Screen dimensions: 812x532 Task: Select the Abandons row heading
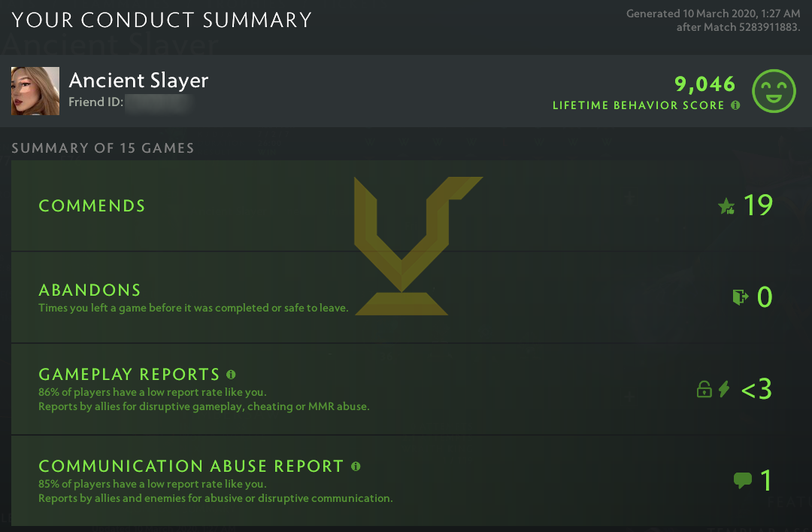89,290
